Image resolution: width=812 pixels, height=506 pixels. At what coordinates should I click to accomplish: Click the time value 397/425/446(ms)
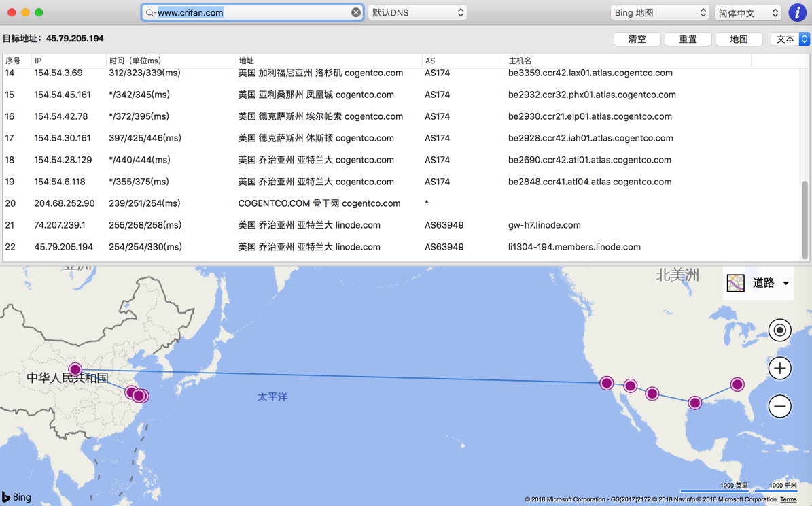click(145, 139)
